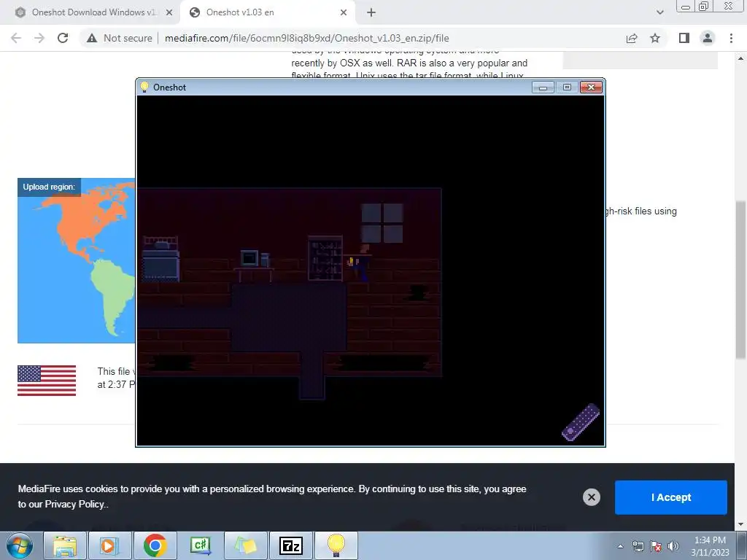Click the United States flag image
Image resolution: width=747 pixels, height=560 pixels.
(47, 380)
